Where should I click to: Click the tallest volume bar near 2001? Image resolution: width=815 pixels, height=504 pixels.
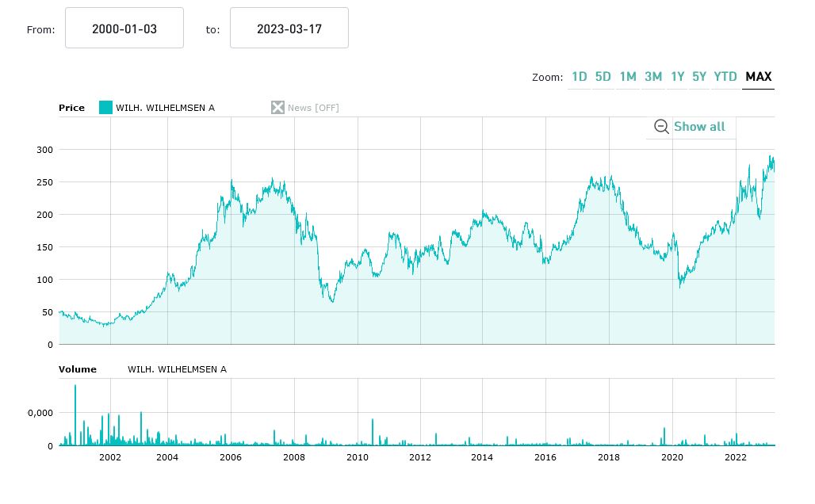[x=75, y=412]
